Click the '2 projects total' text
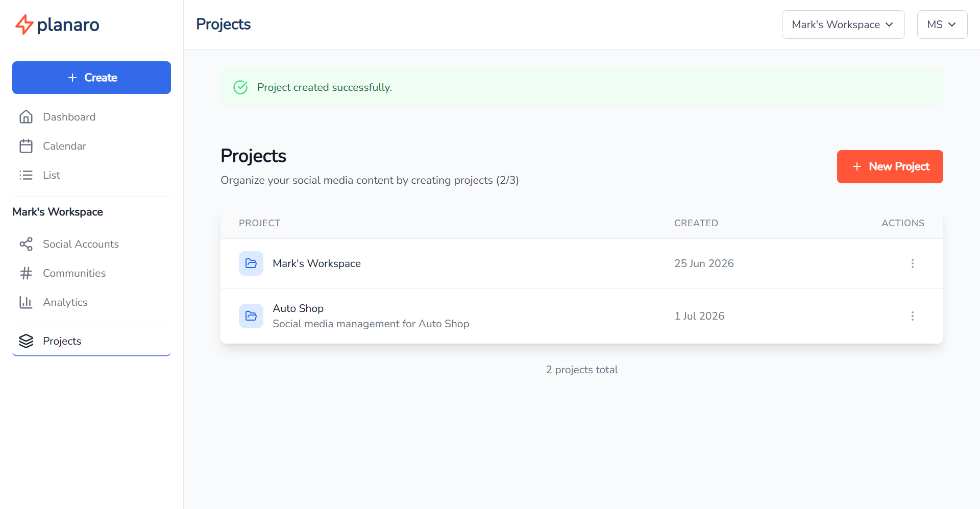This screenshot has height=509, width=980. click(582, 370)
